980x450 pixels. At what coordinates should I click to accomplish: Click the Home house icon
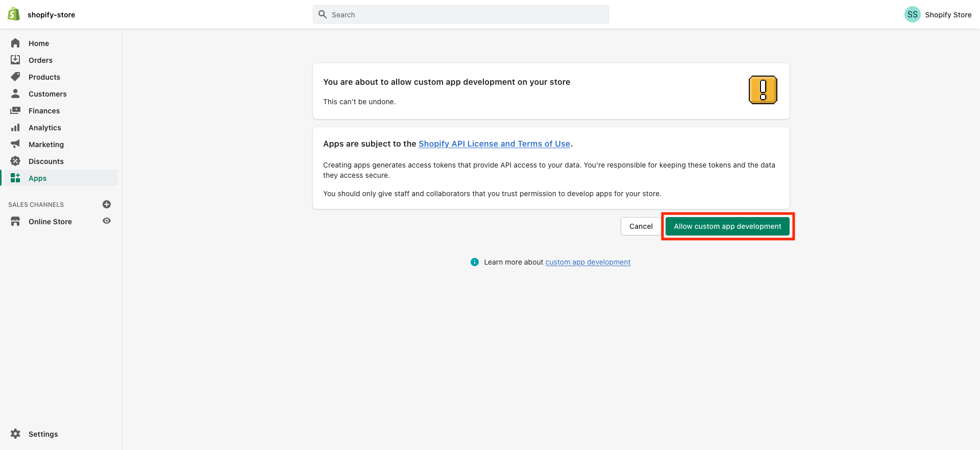[15, 43]
